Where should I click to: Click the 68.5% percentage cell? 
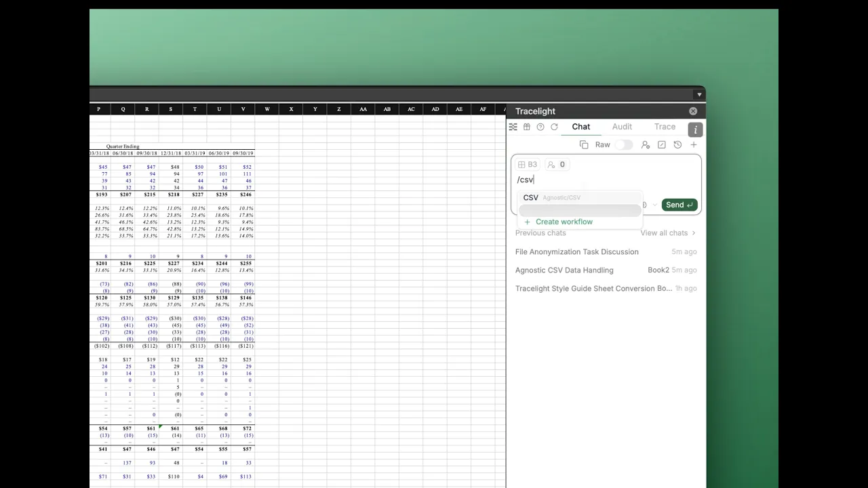(123, 229)
